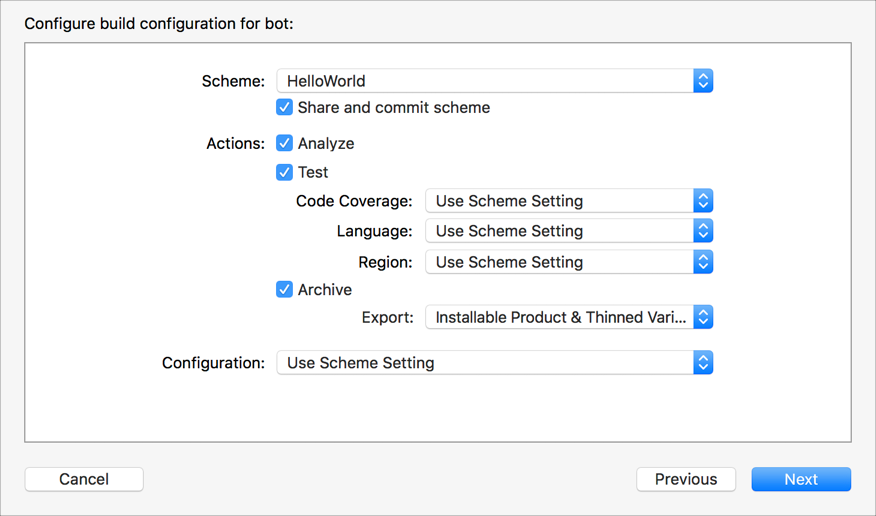Image resolution: width=876 pixels, height=516 pixels.
Task: Open 'Installable Product & Thinned Vari...' export menu
Action: [x=559, y=317]
